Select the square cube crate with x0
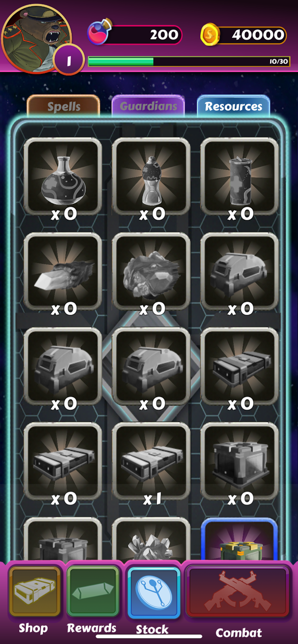 [240, 461]
